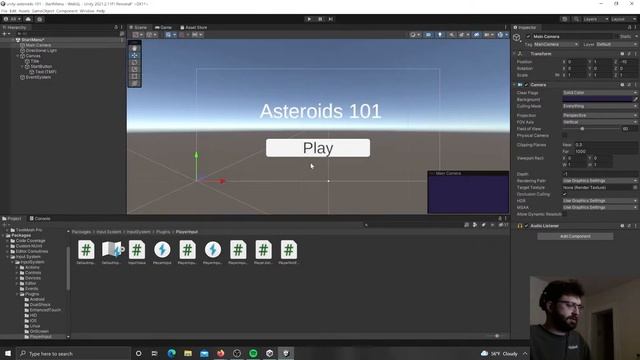This screenshot has width=640, height=360.
Task: Click the Pause button in the toolbar
Action: pyautogui.click(x=320, y=19)
